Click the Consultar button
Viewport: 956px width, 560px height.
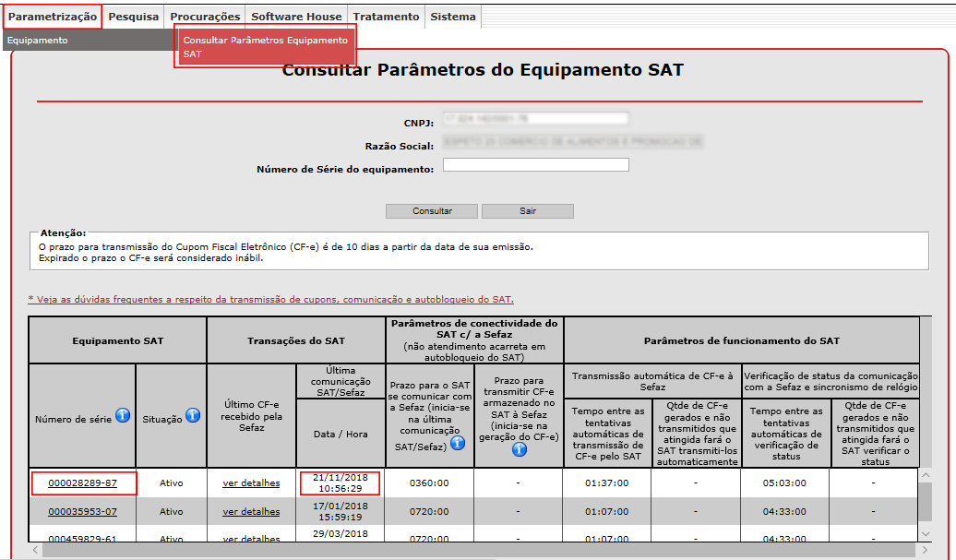point(432,211)
